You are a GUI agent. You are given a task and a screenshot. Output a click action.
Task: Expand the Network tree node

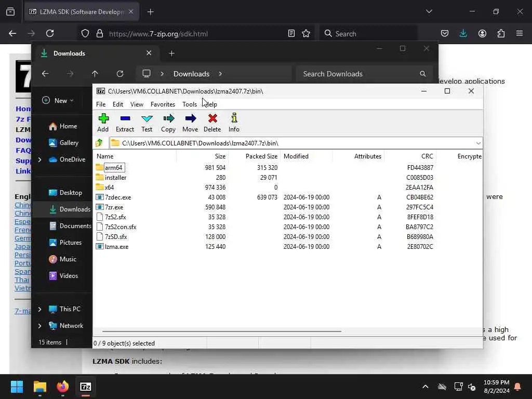tap(39, 326)
